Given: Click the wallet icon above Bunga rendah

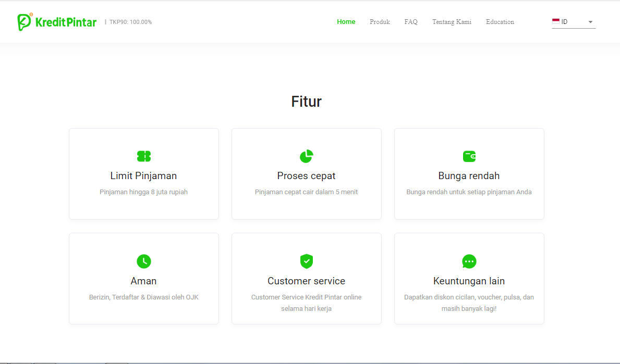Looking at the screenshot, I should coord(469,156).
